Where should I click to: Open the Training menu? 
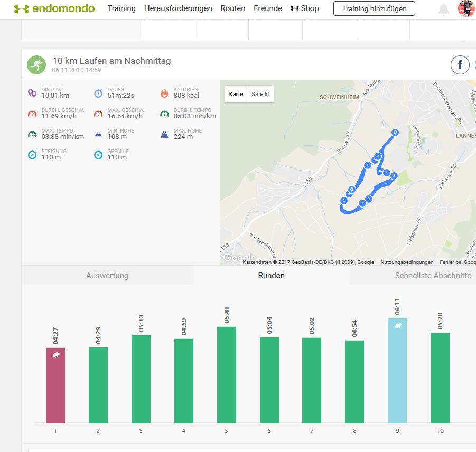[x=122, y=8]
